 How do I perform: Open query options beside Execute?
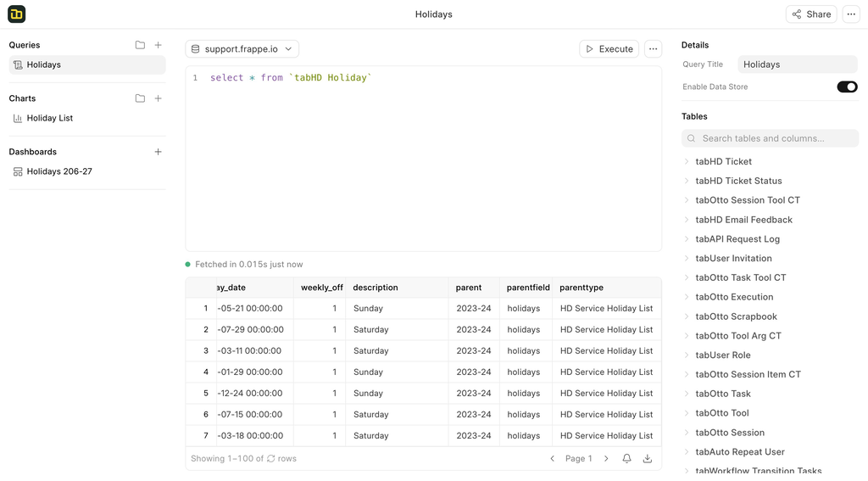653,49
